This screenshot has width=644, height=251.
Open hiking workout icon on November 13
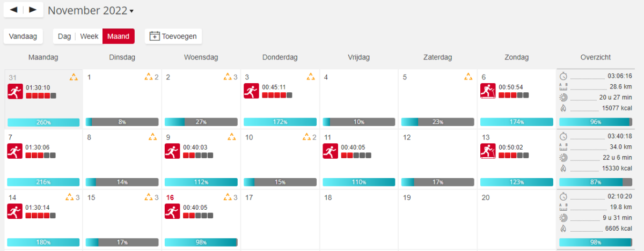coord(488,151)
